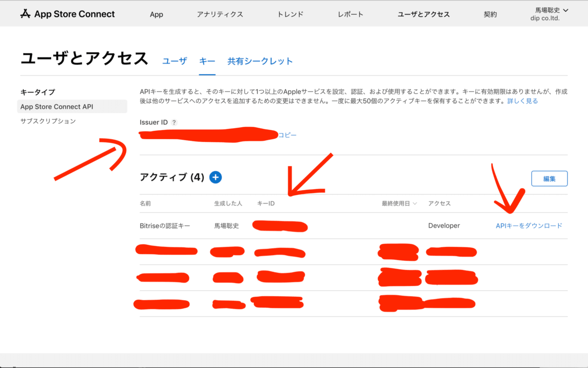Click the 名前 column header
Screen dimensions: 588x368
click(x=146, y=203)
